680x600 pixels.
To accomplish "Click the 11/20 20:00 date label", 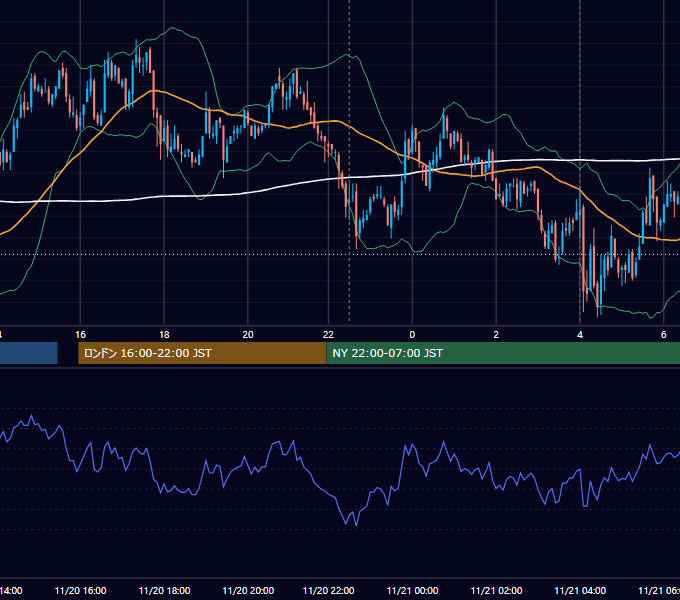I will (x=248, y=590).
